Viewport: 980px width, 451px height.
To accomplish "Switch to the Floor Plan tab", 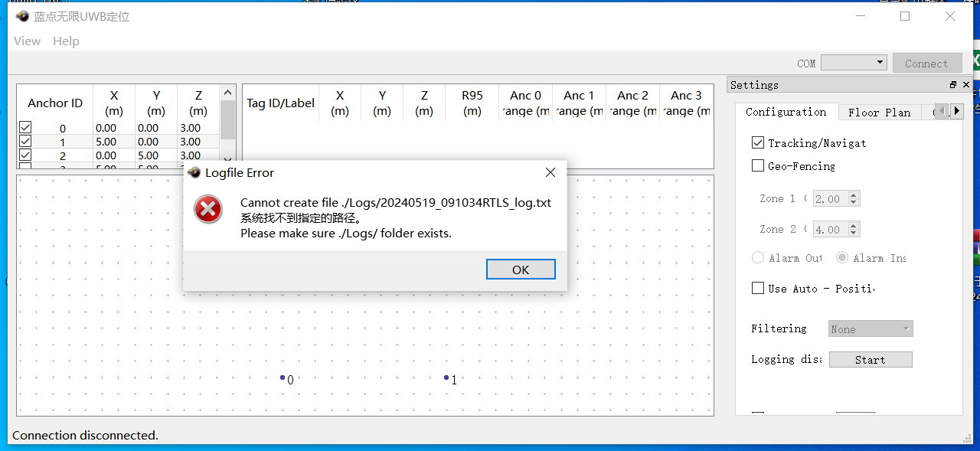I will coord(879,113).
